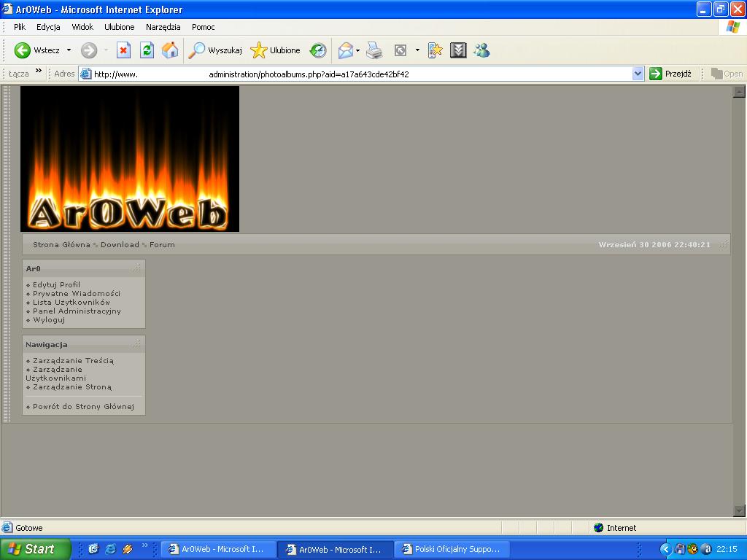Open the Narzędzia menu
Screen dimensions: 747x560
pos(163,27)
